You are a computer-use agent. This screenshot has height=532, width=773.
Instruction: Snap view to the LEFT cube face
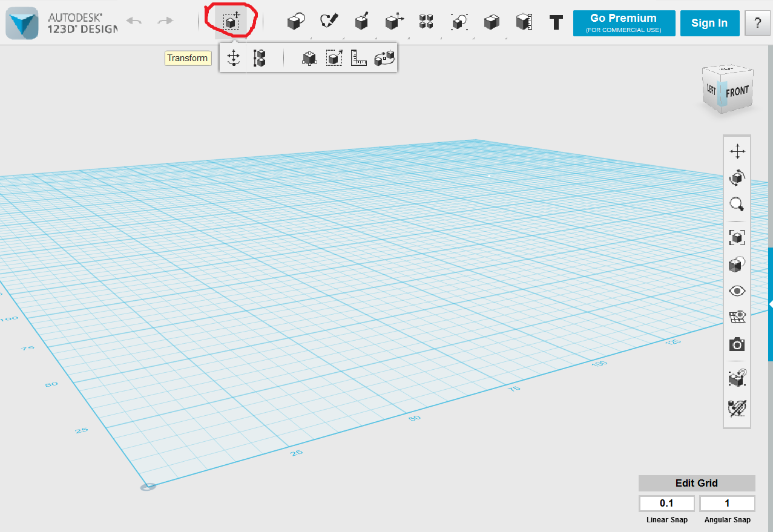(x=711, y=90)
